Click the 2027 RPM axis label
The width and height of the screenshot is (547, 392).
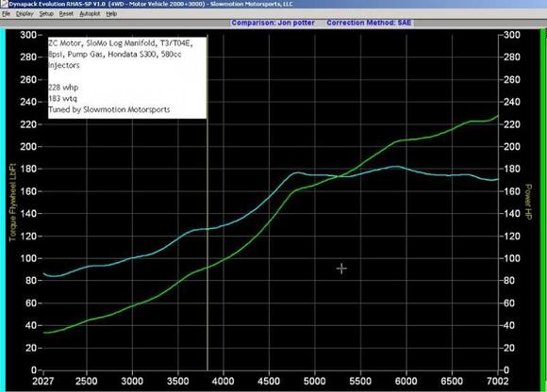point(43,381)
